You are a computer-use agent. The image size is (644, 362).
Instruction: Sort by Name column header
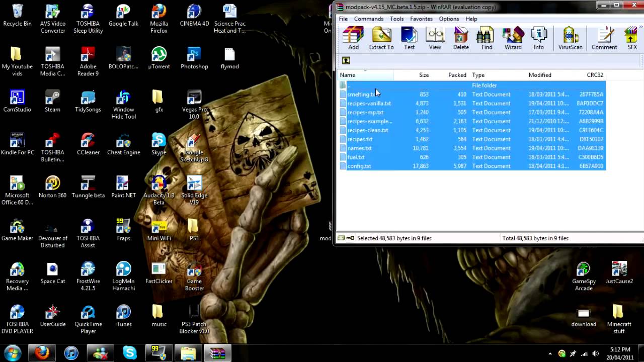tap(348, 75)
